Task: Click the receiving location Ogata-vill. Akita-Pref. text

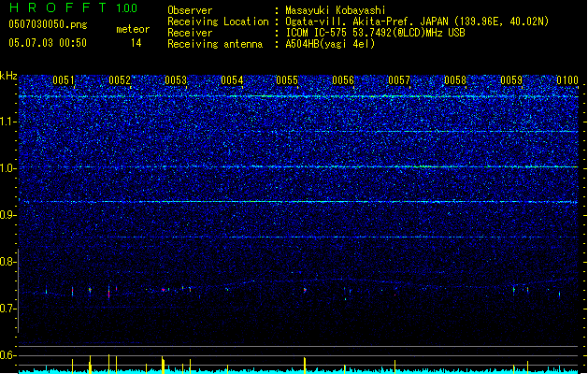Action: click(x=417, y=22)
